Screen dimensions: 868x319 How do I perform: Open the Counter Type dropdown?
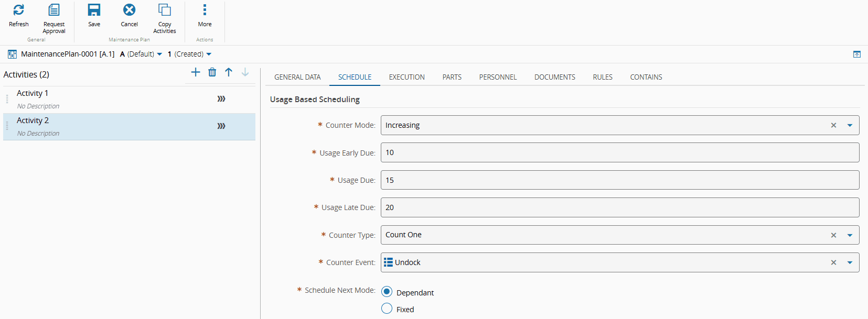pyautogui.click(x=850, y=235)
